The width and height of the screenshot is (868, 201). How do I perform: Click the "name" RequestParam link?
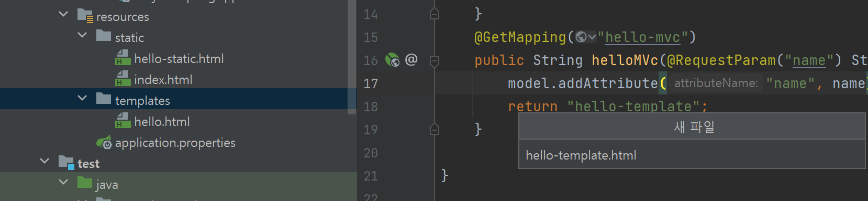809,60
